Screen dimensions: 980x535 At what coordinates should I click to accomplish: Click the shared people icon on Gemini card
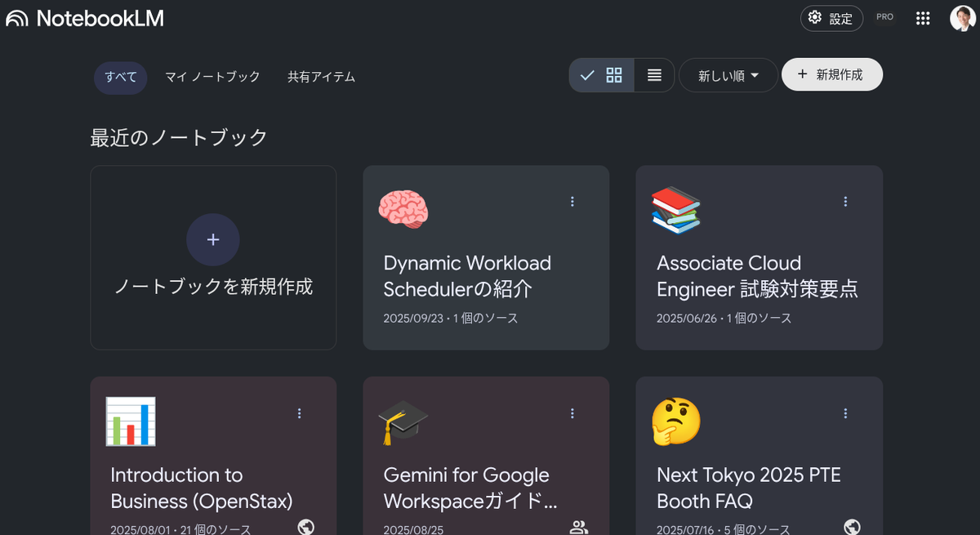tap(579, 528)
